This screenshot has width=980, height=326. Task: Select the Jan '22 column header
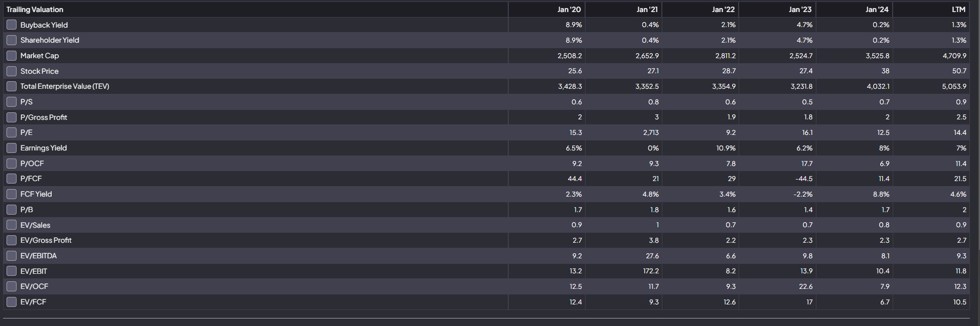(x=724, y=10)
